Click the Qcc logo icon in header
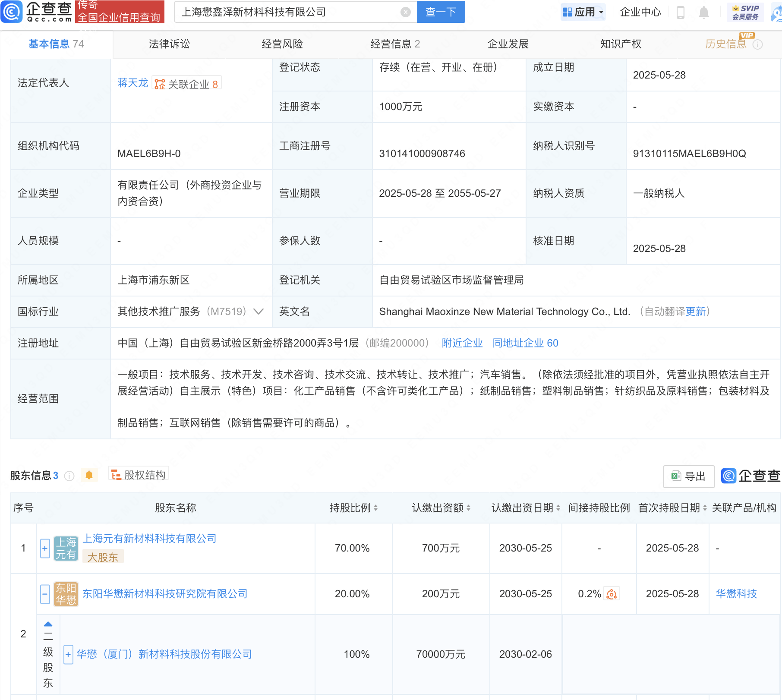Screen dimensions: 782x700 (x=12, y=12)
